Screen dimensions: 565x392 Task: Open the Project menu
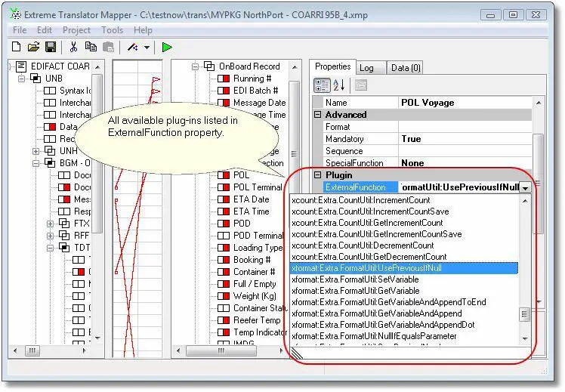click(76, 30)
